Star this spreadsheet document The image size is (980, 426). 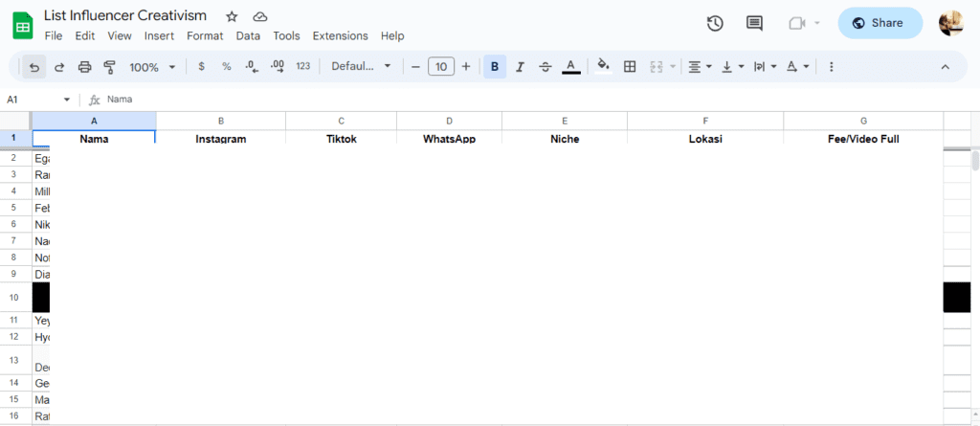tap(231, 17)
